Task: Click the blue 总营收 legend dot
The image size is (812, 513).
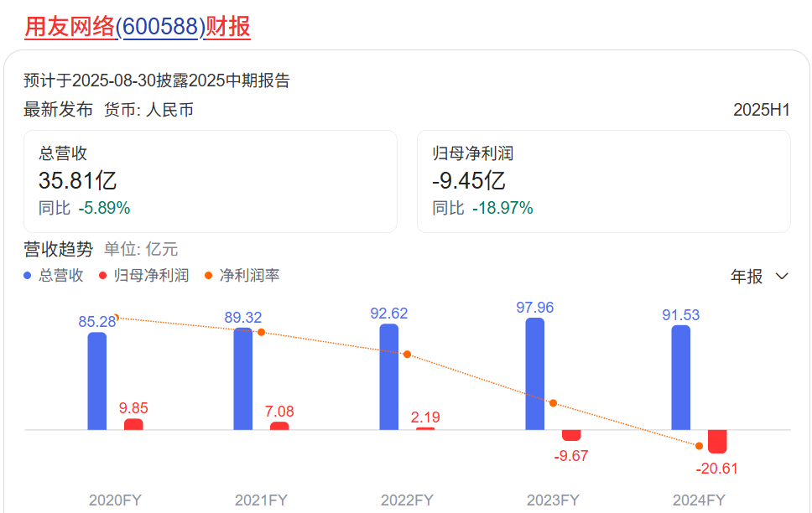Action: (x=28, y=276)
